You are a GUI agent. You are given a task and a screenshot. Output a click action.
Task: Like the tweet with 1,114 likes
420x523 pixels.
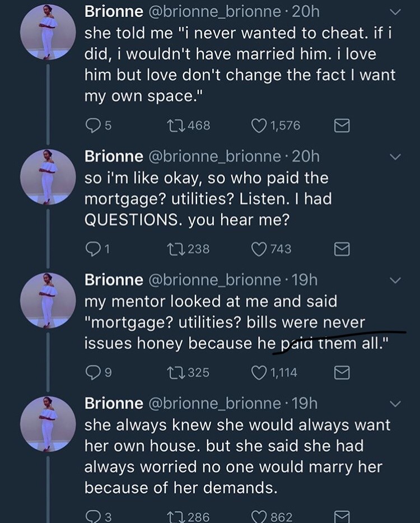point(259,372)
